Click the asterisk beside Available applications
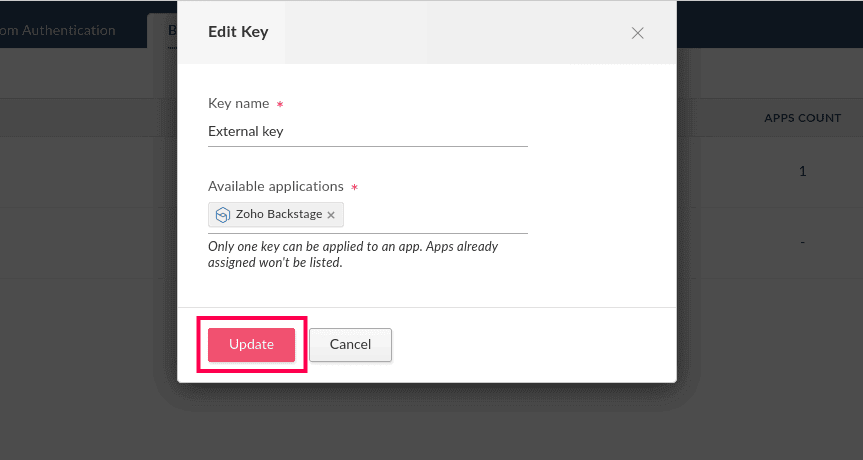Image resolution: width=863 pixels, height=460 pixels. [x=354, y=187]
